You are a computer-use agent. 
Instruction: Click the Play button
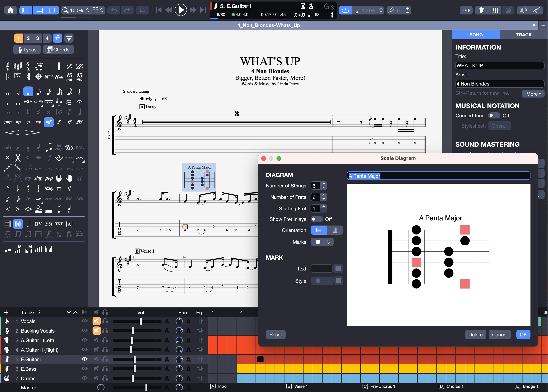pyautogui.click(x=181, y=10)
